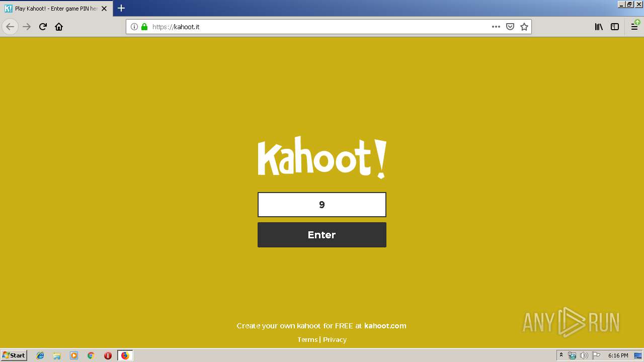This screenshot has width=644, height=362.
Task: Open the kahoot.com link
Action: click(x=385, y=326)
